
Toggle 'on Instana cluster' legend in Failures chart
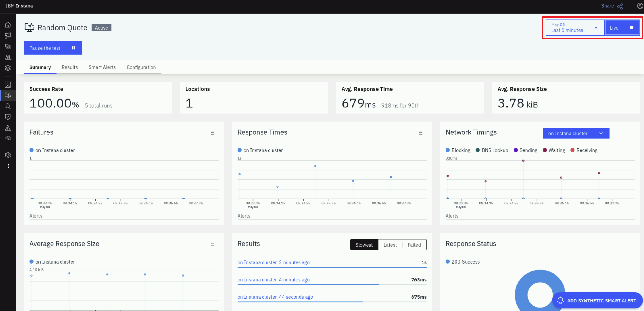(x=52, y=150)
